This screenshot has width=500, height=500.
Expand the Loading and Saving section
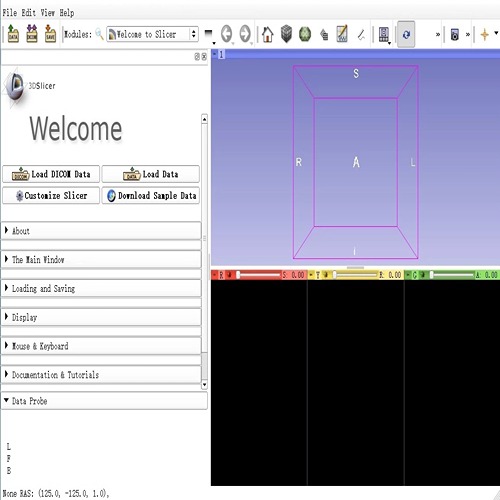coord(101,288)
